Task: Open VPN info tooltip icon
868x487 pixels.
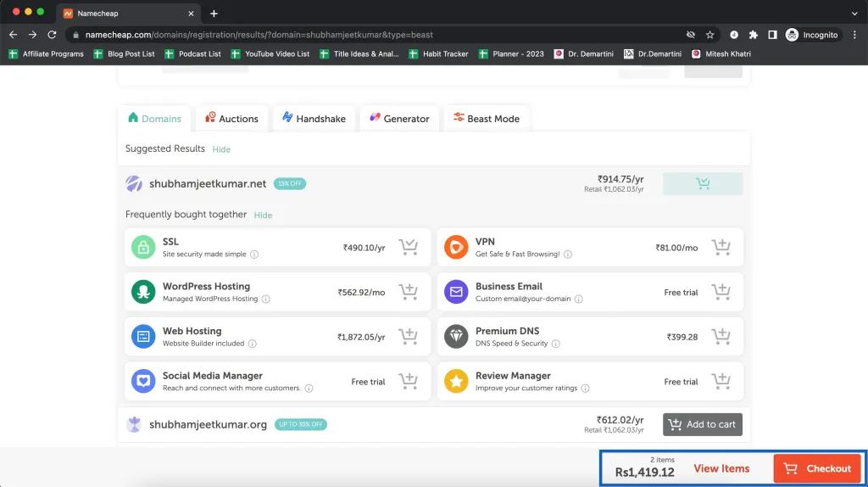Action: [x=567, y=255]
